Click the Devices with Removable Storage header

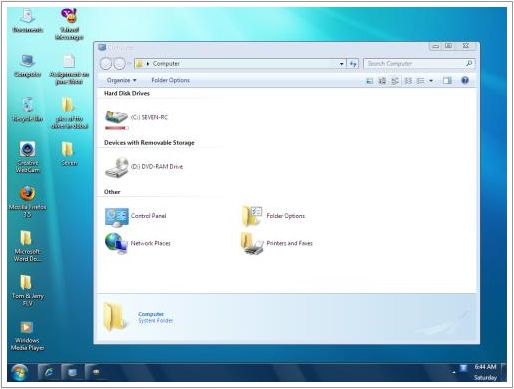coord(149,143)
